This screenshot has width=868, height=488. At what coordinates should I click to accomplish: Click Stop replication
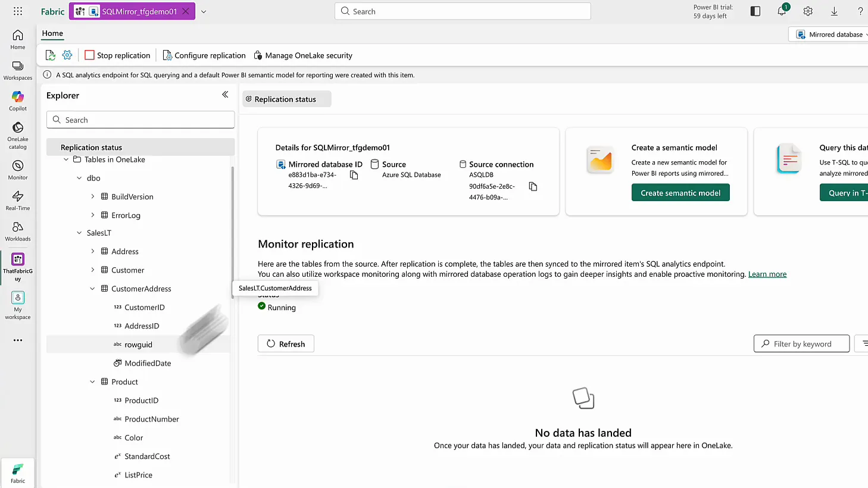click(117, 55)
